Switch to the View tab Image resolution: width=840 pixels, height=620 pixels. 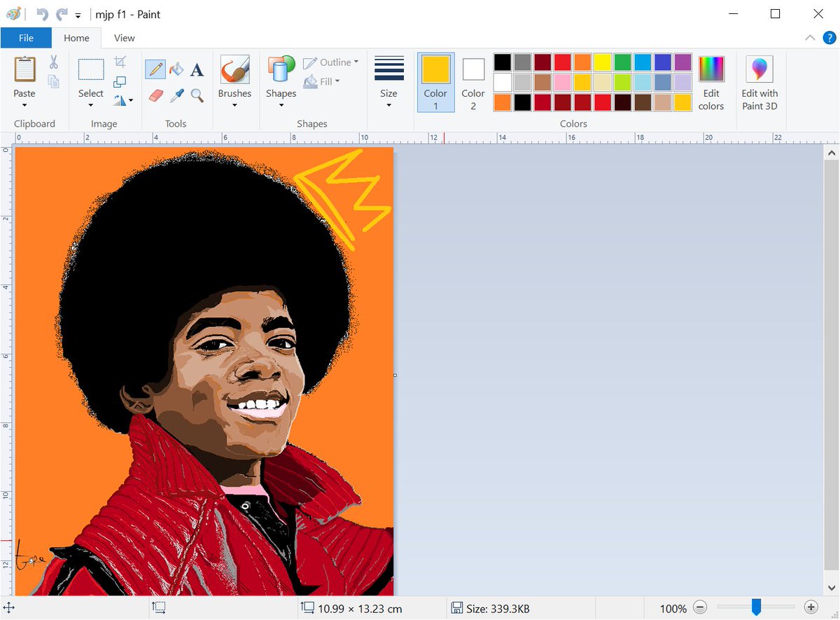(x=125, y=38)
